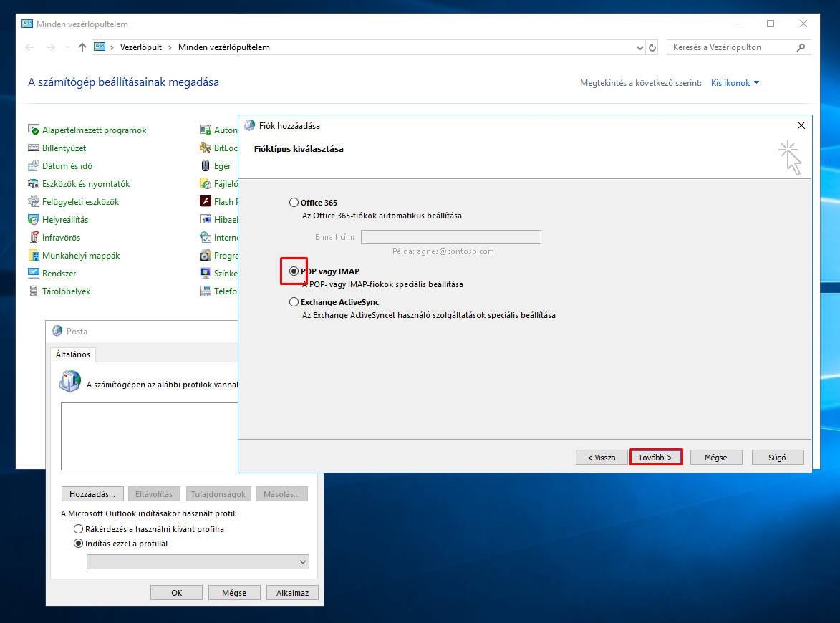
Task: Open the Automatikus lejátszás icon
Action: pos(206,130)
